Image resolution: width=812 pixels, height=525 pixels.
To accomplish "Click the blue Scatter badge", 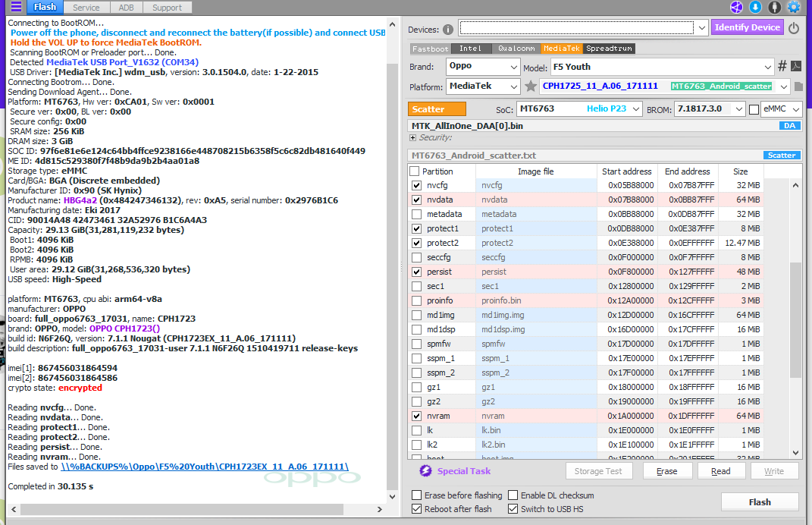I will 782,155.
